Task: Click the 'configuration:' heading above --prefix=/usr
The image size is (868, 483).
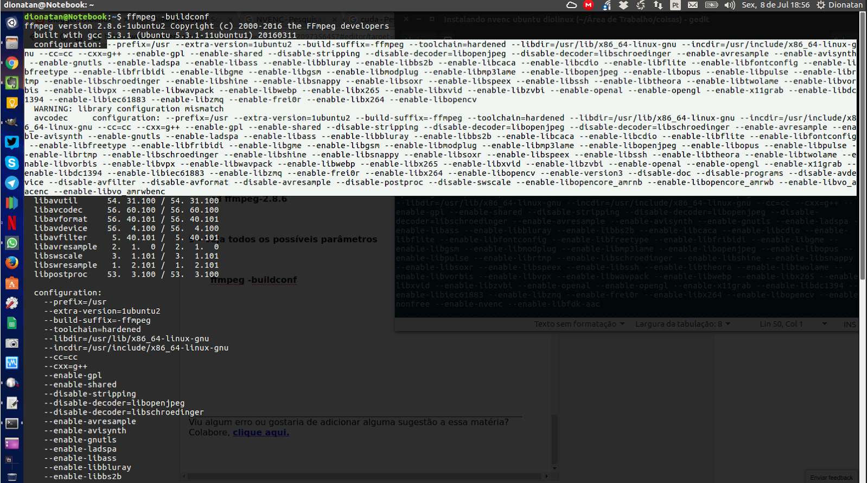Action: [x=68, y=293]
